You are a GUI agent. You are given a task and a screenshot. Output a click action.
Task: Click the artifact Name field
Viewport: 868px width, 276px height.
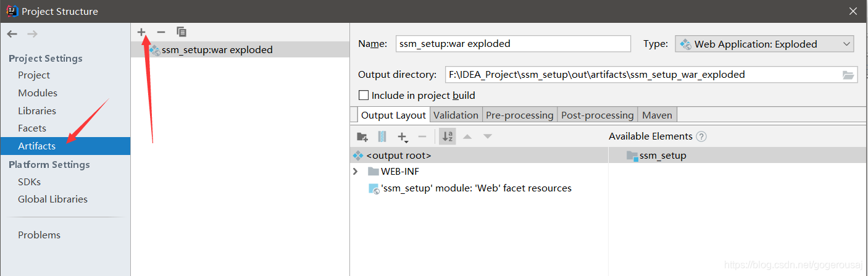(x=513, y=44)
